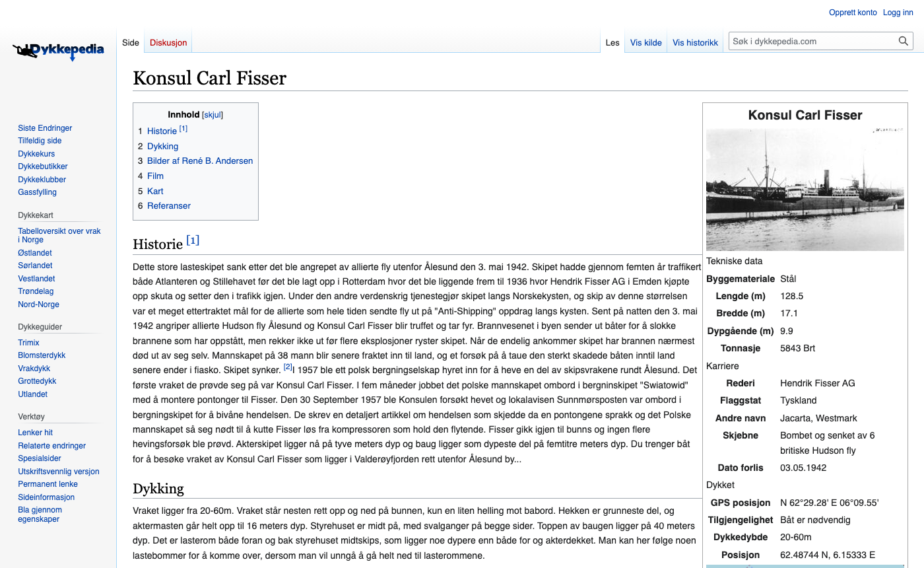Click the Dykking section heading
This screenshot has height=568, width=924.
pyautogui.click(x=158, y=489)
